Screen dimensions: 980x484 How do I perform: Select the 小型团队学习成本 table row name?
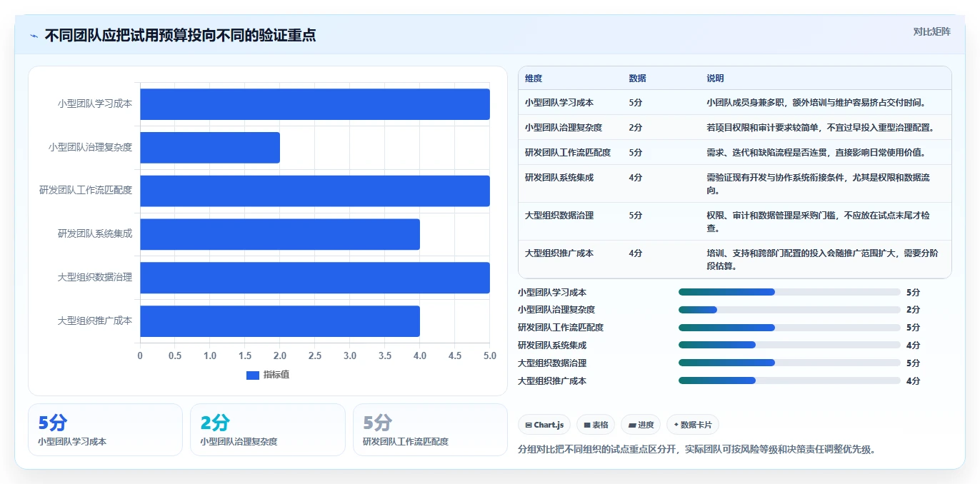coord(559,103)
